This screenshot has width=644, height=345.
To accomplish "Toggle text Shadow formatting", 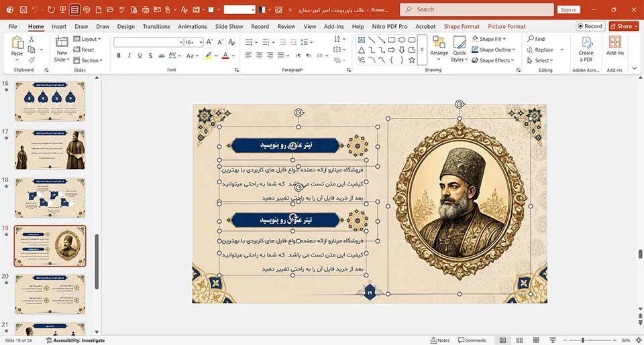I will 150,56.
